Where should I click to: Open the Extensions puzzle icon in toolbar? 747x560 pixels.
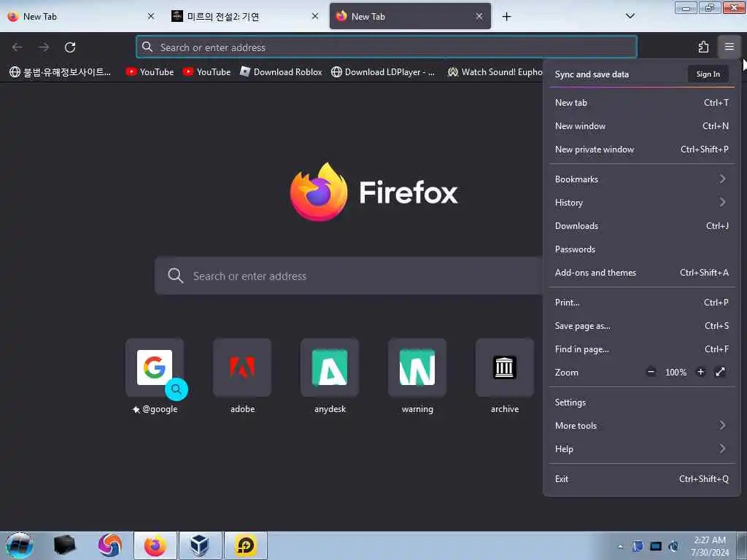click(703, 47)
